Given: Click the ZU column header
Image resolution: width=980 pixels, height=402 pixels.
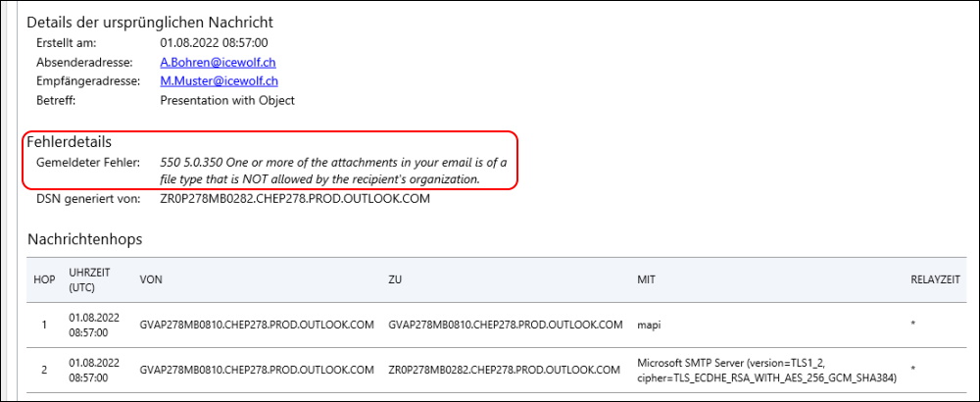Looking at the screenshot, I should point(395,280).
